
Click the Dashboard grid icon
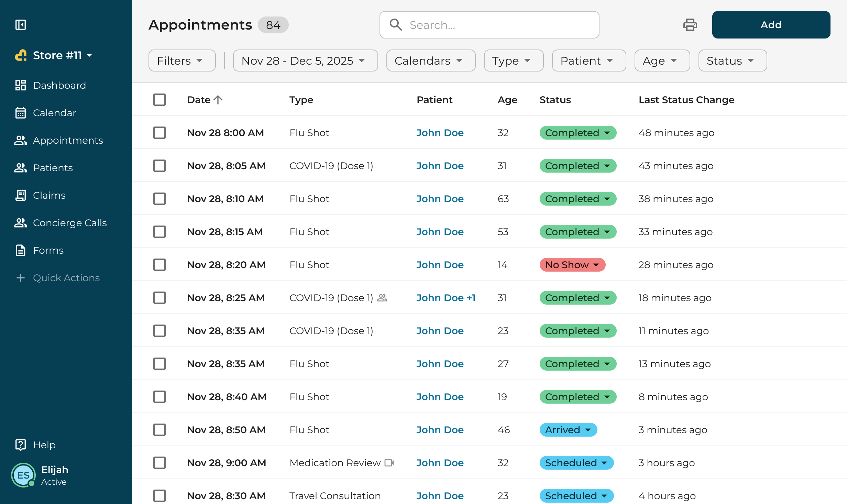pos(21,85)
